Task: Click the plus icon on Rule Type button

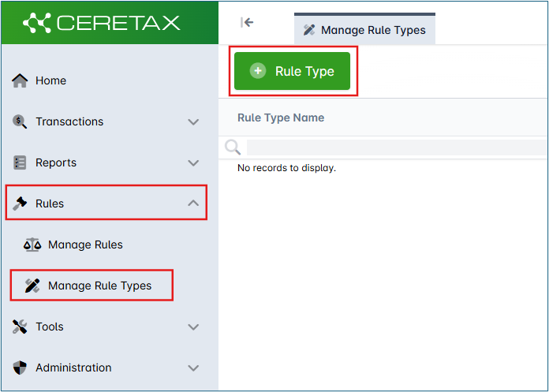Action: [258, 71]
